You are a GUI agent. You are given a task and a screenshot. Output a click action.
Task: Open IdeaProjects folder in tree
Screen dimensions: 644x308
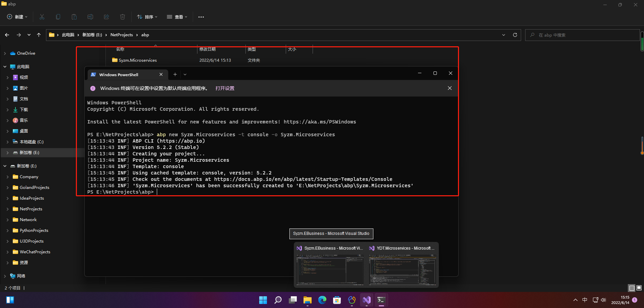[x=32, y=198]
